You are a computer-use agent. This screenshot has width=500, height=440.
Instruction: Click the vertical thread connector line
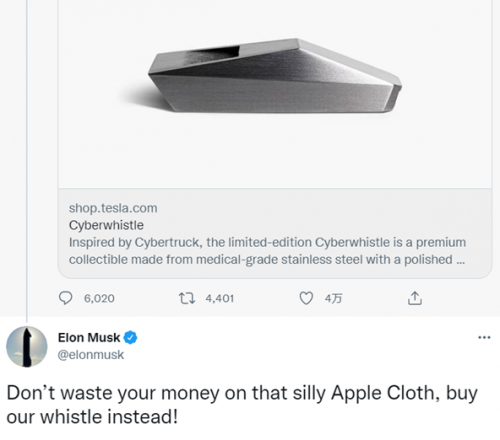coord(26,160)
